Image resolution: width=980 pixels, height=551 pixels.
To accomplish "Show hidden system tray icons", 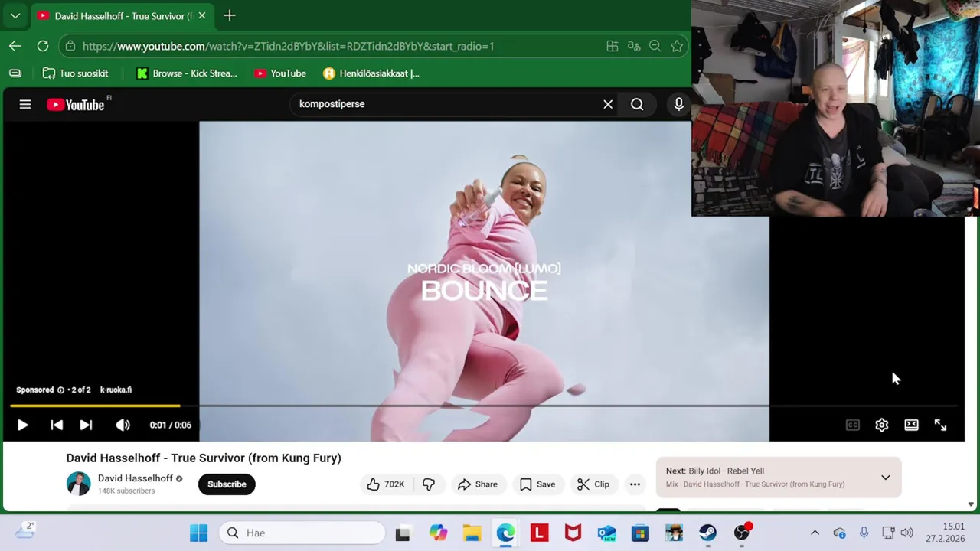I will pyautogui.click(x=815, y=533).
